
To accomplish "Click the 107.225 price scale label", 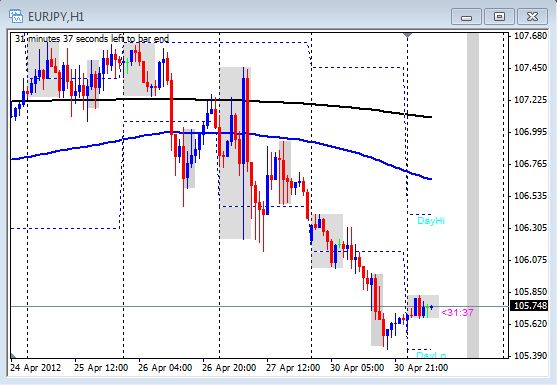I will (531, 100).
